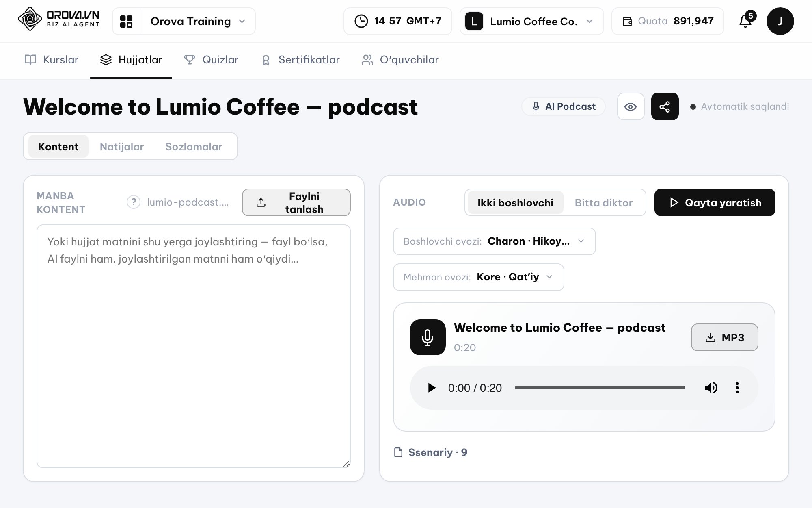Go to the Quizlar tab
812x508 pixels.
(211, 60)
